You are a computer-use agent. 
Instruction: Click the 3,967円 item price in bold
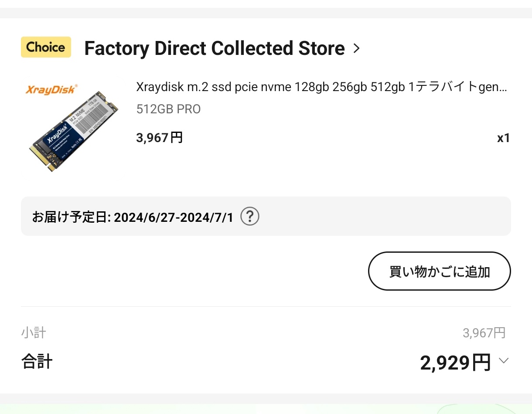[159, 138]
